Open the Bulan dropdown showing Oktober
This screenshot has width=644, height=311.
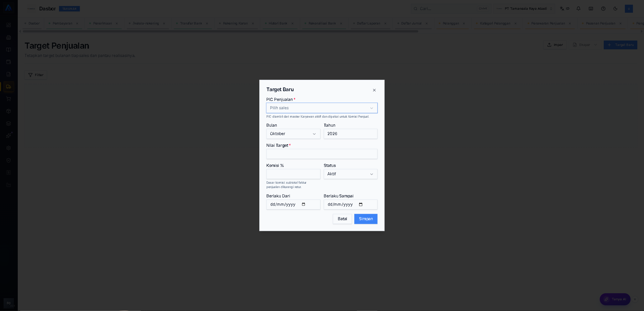click(x=293, y=134)
